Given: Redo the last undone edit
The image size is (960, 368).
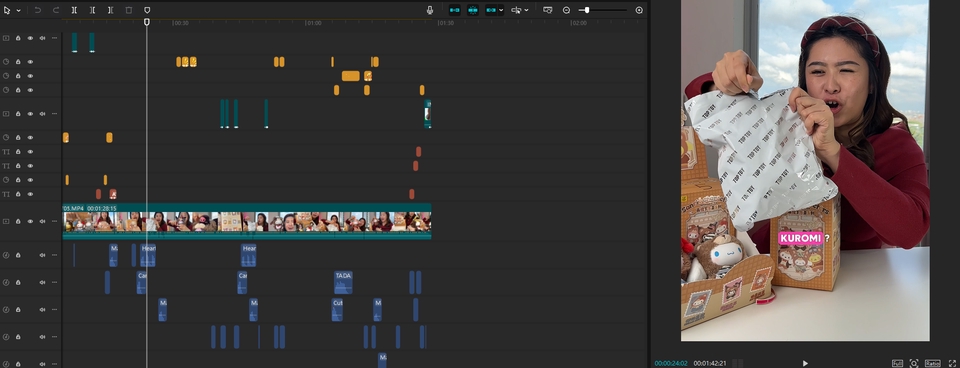Looking at the screenshot, I should (x=56, y=10).
